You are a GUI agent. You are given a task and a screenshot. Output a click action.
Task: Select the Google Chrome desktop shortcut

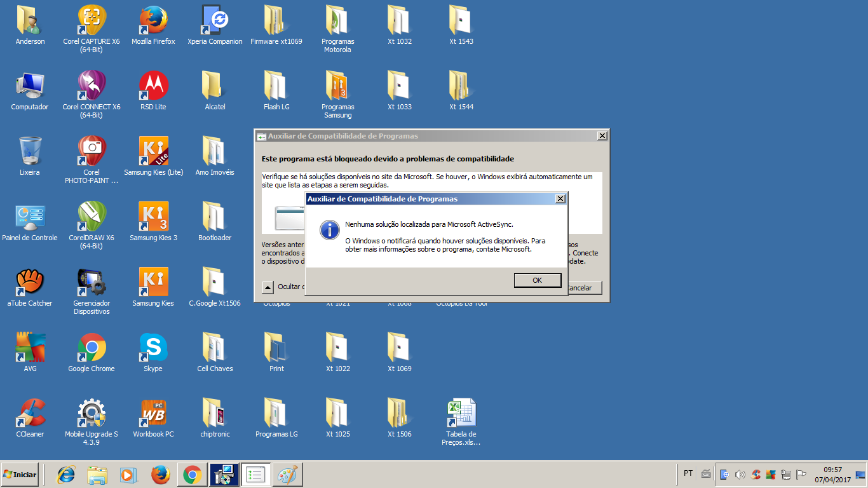(92, 353)
